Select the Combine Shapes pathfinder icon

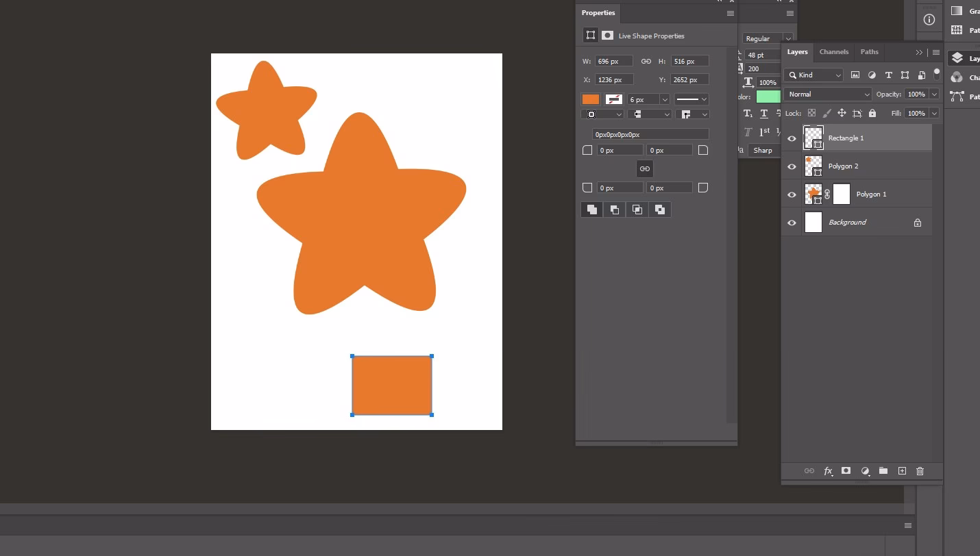tap(591, 210)
